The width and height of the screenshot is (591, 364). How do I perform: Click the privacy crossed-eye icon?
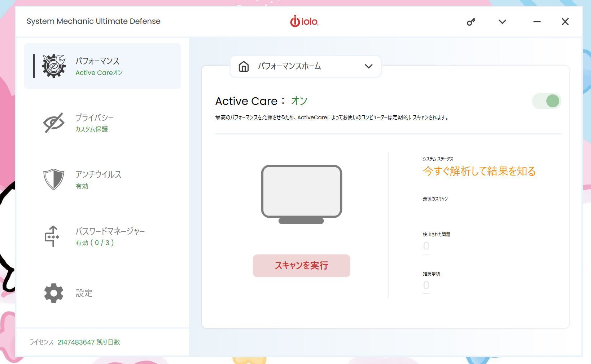(x=54, y=123)
